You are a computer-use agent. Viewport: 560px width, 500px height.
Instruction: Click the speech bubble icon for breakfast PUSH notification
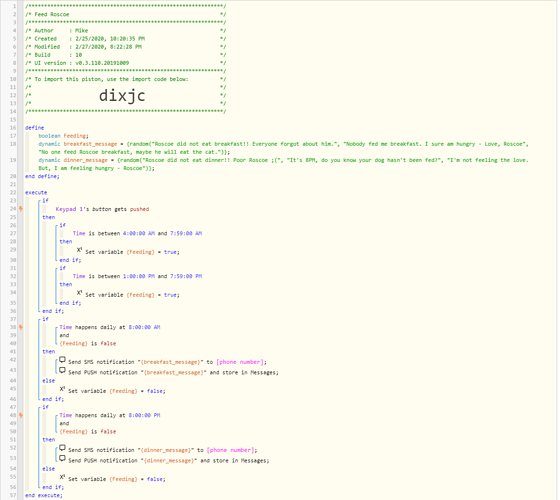pos(62,371)
